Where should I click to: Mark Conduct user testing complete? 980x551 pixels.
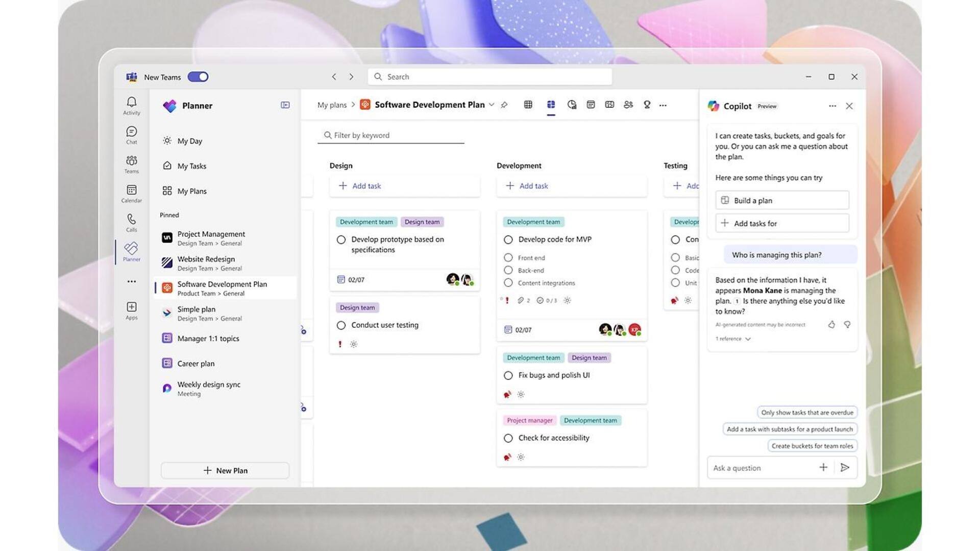point(341,325)
